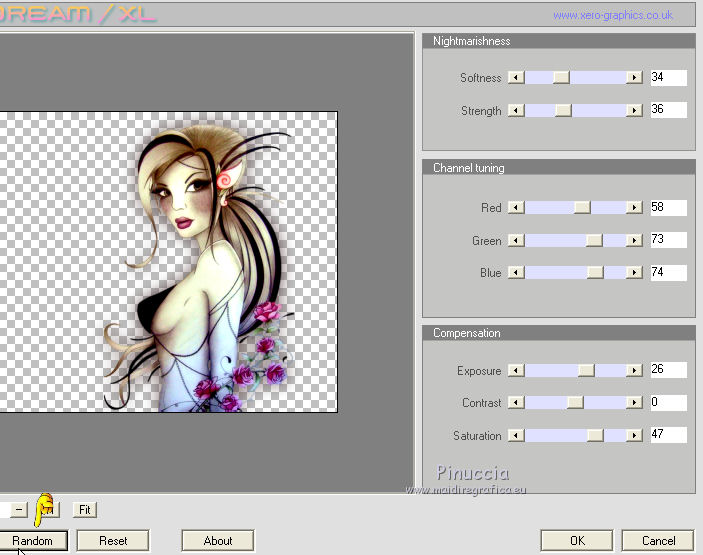Click the Blue value field showing 74
This screenshot has height=555, width=703.
coord(668,273)
